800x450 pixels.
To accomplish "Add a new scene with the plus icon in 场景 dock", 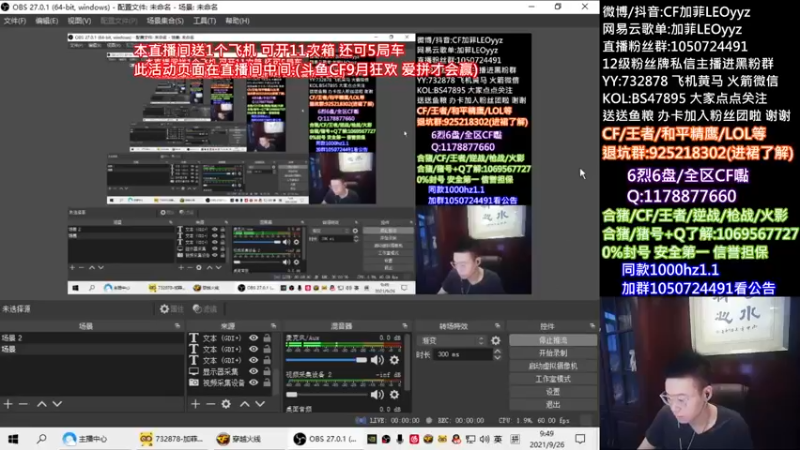I will point(8,404).
